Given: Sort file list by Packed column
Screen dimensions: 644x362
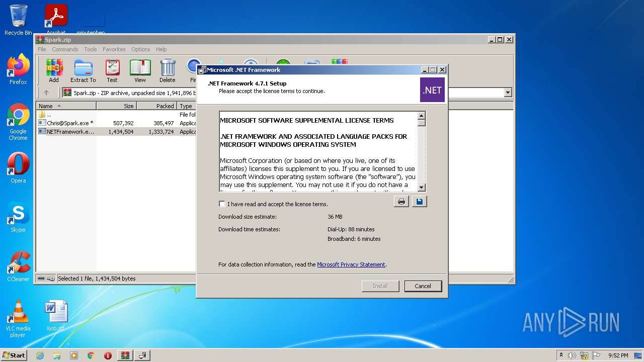Looking at the screenshot, I should click(156, 106).
